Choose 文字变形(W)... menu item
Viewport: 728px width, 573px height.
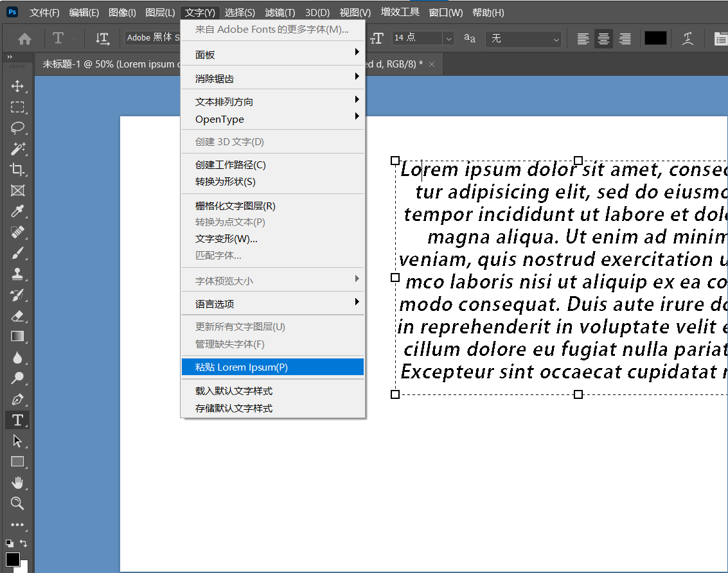pos(272,239)
